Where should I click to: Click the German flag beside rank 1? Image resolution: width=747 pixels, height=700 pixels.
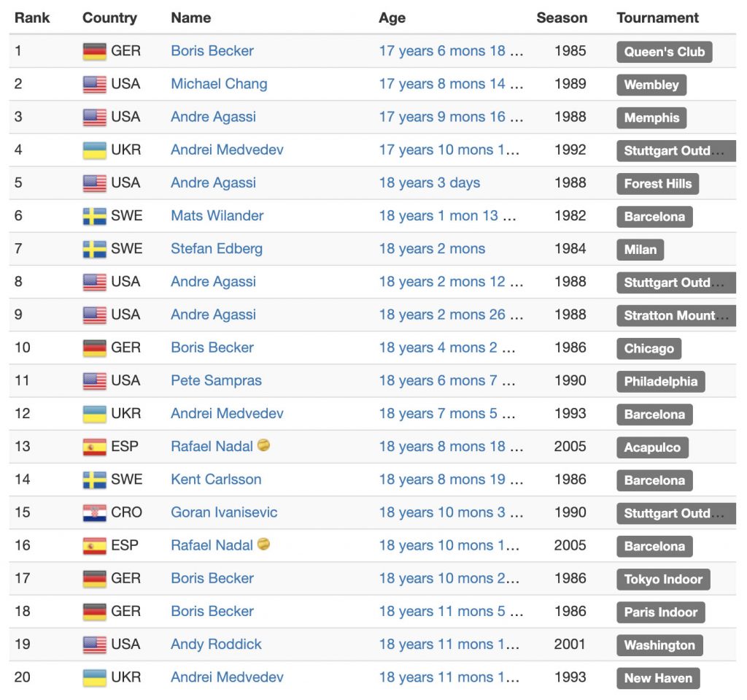94,51
